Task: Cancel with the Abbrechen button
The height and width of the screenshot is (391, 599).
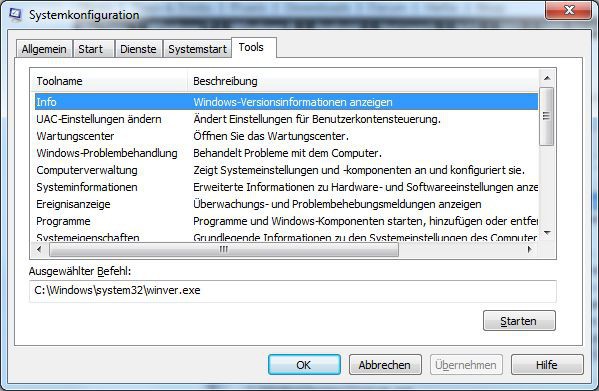Action: 385,365
